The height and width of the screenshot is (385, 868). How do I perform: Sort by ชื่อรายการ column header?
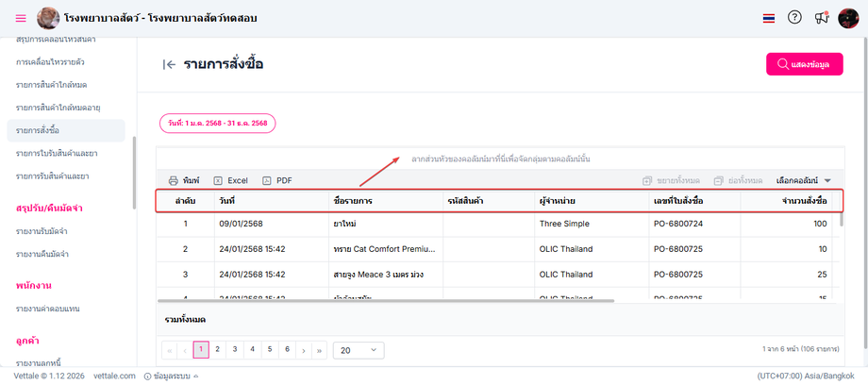click(x=386, y=201)
